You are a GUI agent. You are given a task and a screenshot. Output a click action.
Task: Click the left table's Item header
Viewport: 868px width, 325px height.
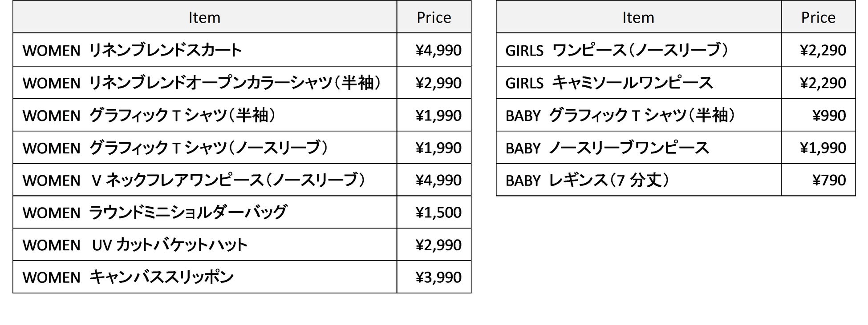(204, 17)
